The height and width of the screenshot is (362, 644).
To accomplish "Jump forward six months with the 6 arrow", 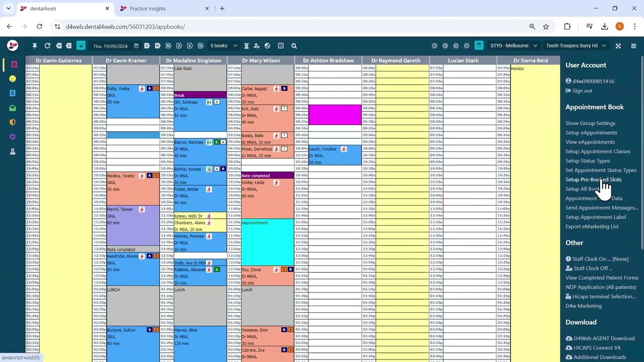I will point(190,46).
